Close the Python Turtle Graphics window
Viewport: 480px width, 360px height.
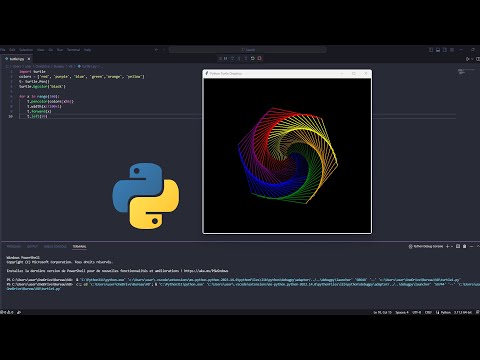click(366, 73)
